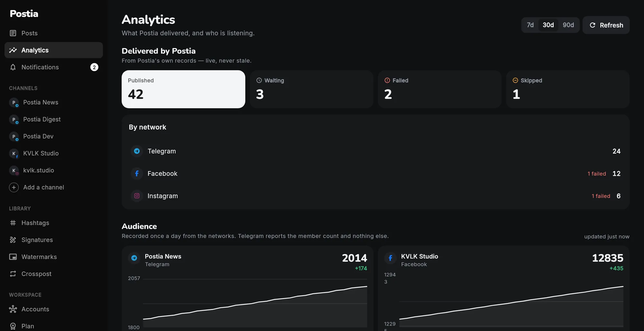Screen dimensions: 644x331
Task: Click the minus-circle icon on Skipped card
Action: (x=515, y=80)
